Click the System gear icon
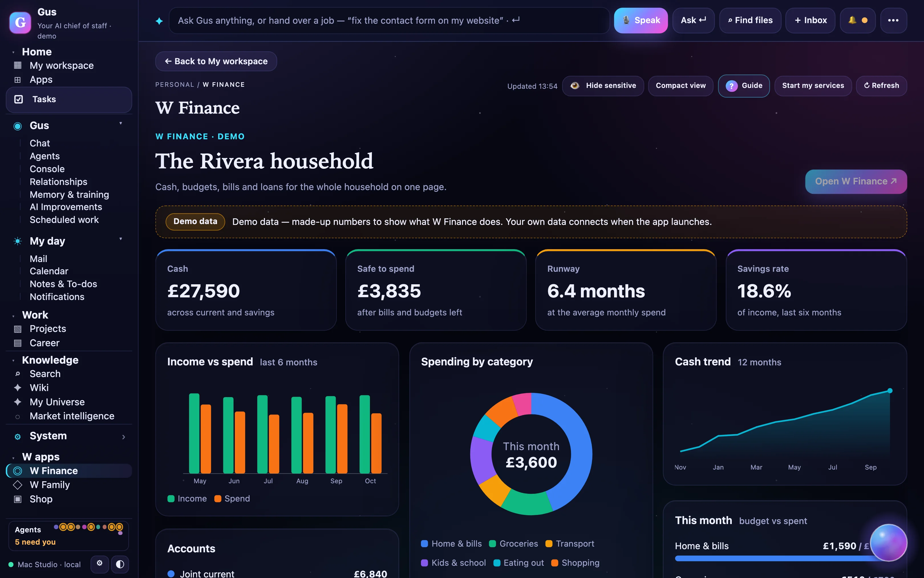Image resolution: width=924 pixels, height=578 pixels. point(18,436)
